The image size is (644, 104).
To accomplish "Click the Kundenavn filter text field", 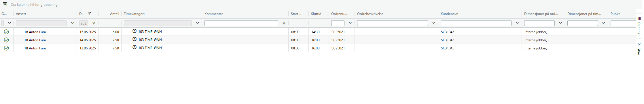I will coord(476,23).
